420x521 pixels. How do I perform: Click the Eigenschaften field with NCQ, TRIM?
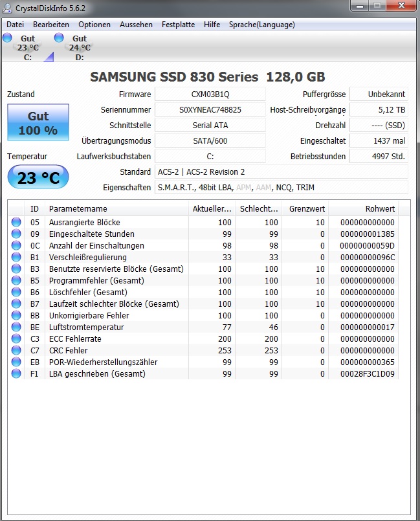[x=282, y=188]
